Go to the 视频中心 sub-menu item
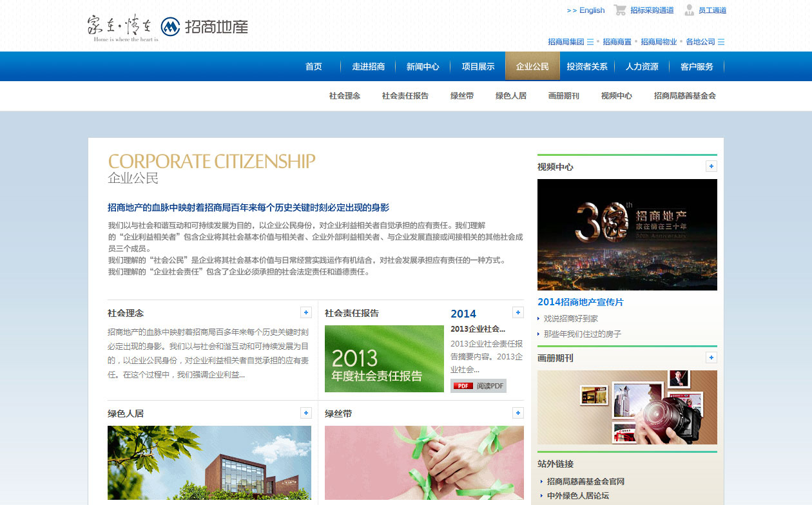The width and height of the screenshot is (812, 505). 617,96
